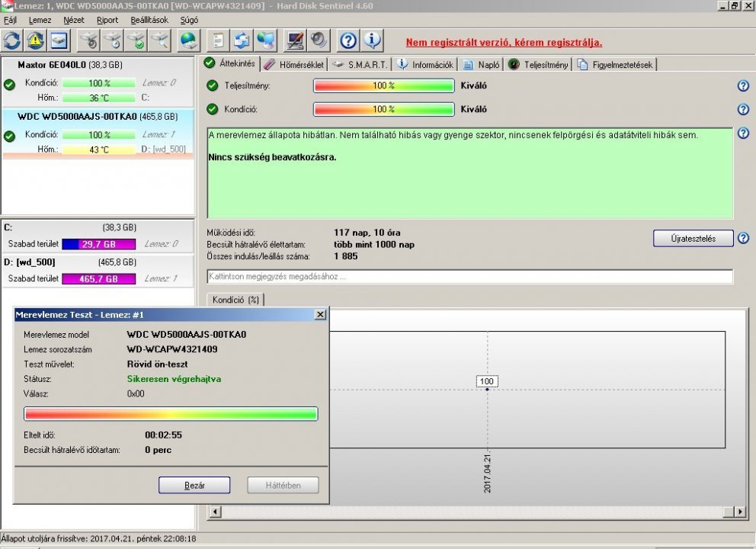
Task: Select the D: [wd_500] partition entry
Action: click(x=98, y=271)
